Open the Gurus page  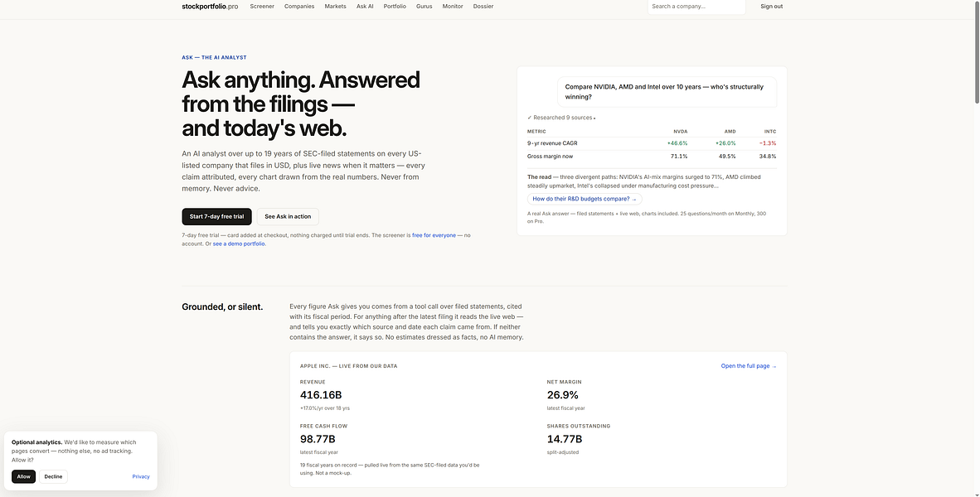[x=425, y=7]
